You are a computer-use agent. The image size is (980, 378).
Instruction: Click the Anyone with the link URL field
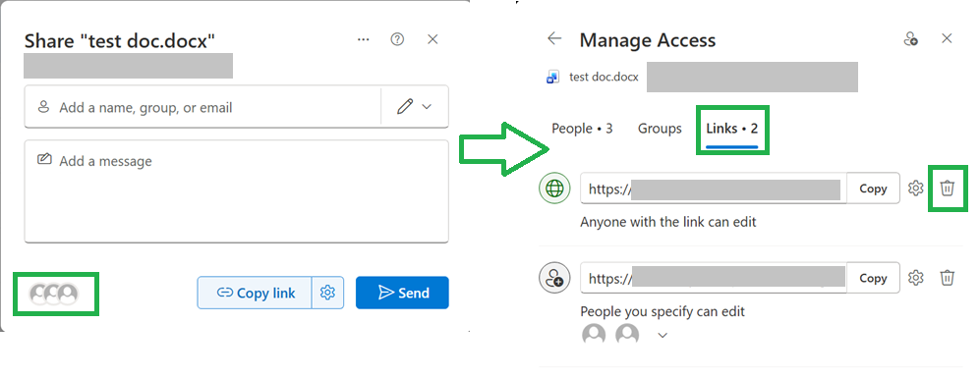click(x=713, y=189)
